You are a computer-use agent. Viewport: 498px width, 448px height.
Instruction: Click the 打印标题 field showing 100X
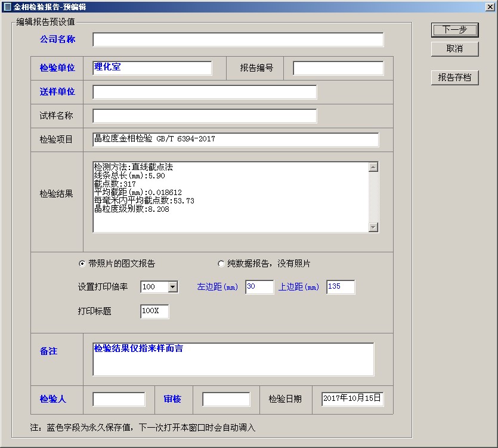click(x=154, y=311)
